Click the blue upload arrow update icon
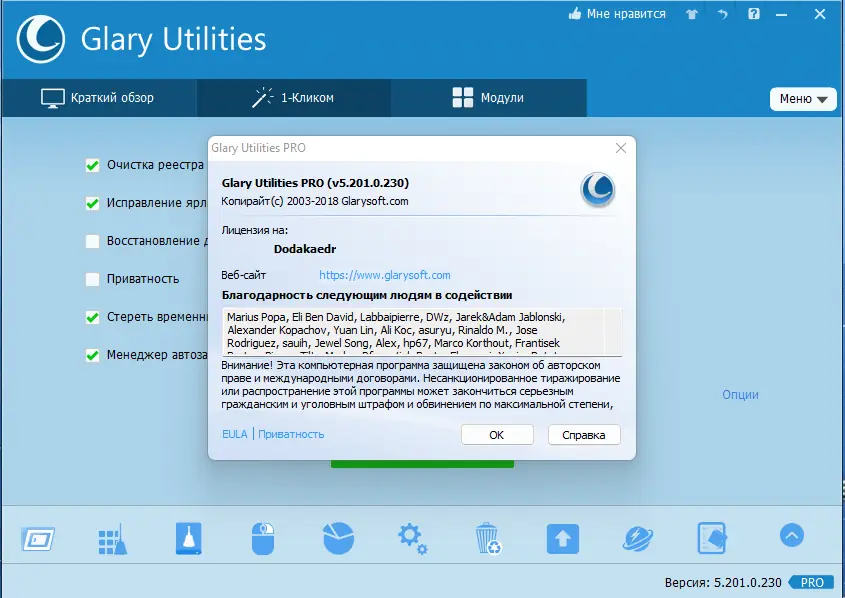 tap(562, 537)
